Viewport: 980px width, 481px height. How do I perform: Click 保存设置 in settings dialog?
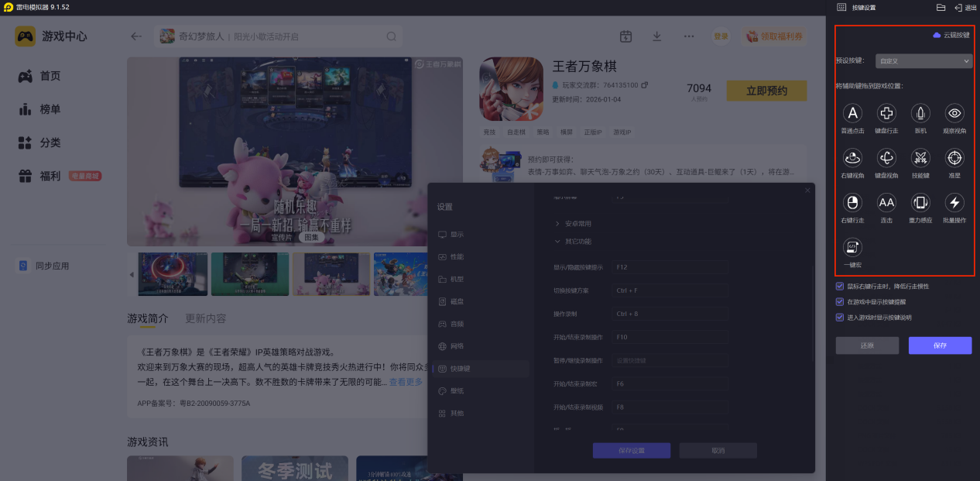(631, 450)
